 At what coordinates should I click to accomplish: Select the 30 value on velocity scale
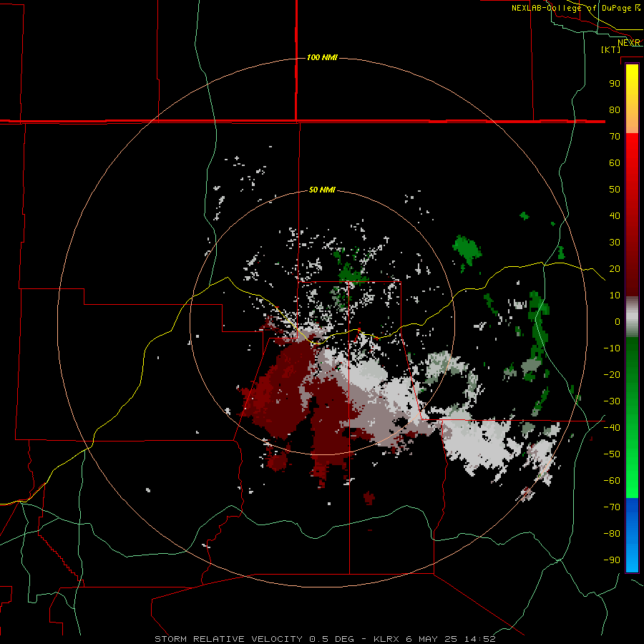coord(615,243)
